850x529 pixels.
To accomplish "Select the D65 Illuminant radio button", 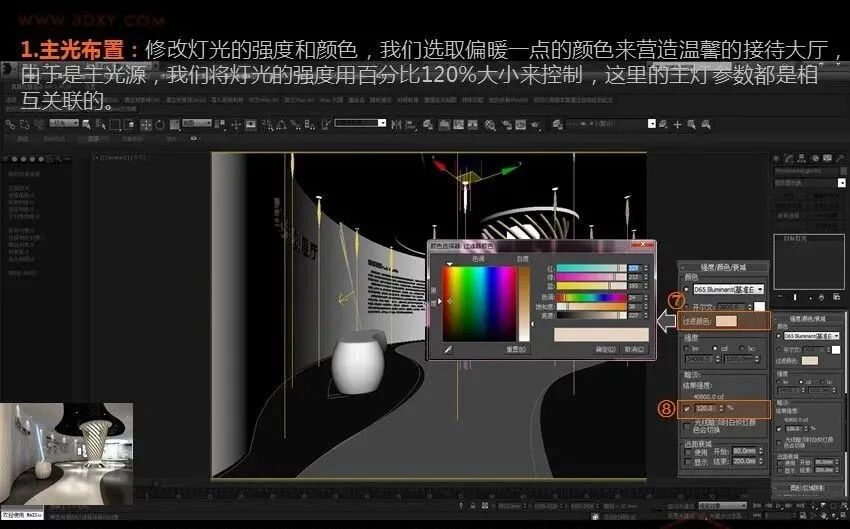I will click(x=686, y=288).
